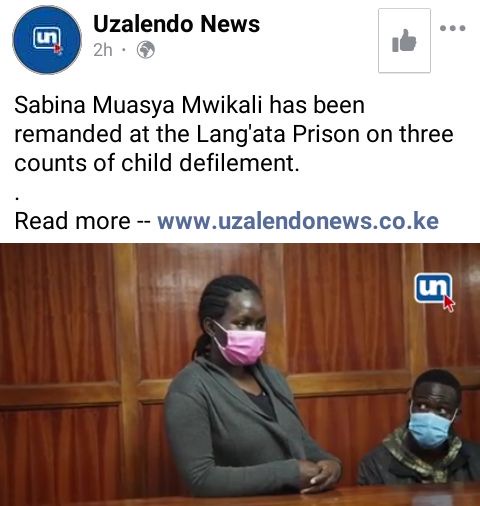Click the 2h post timestamp

coord(103,50)
